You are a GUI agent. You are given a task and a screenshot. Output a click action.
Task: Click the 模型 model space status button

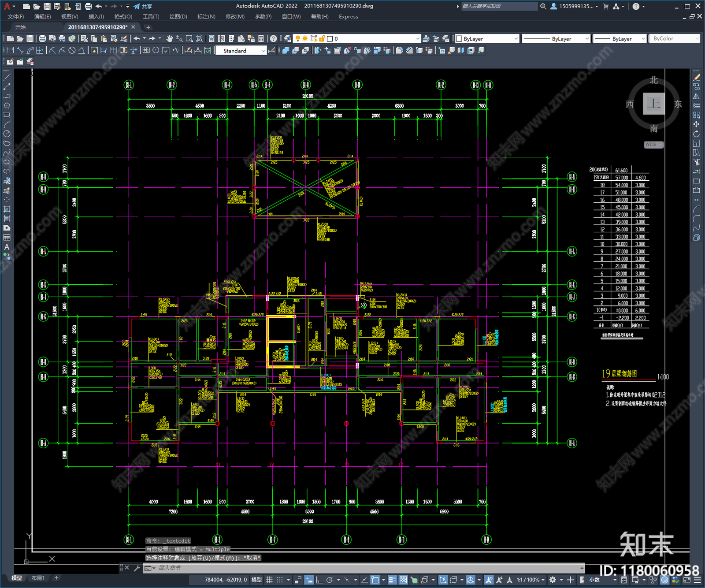click(x=256, y=580)
